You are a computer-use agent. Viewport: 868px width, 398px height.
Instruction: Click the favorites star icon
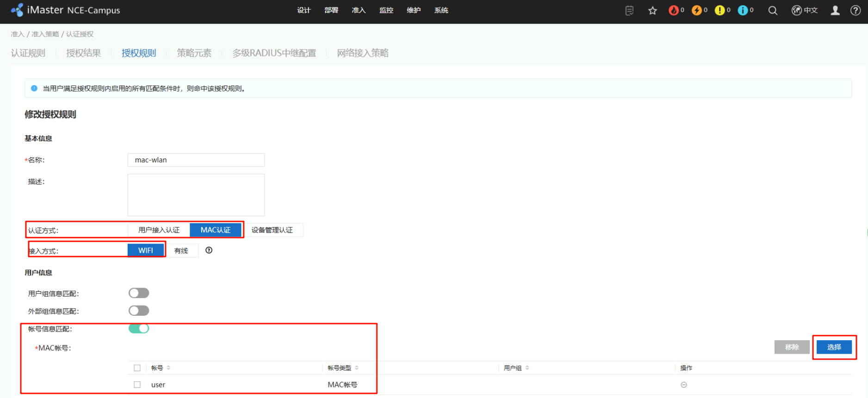coord(653,11)
